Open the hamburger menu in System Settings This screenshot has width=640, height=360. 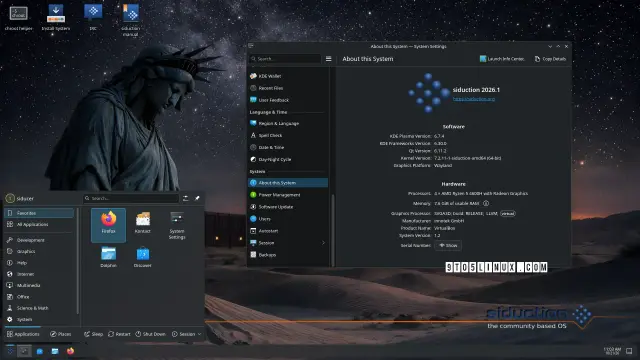pos(329,59)
